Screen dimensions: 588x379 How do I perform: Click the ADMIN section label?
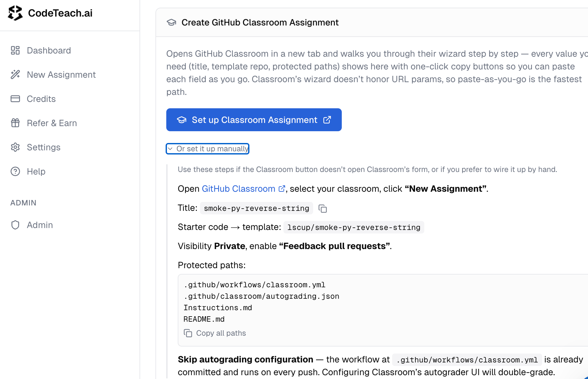23,203
